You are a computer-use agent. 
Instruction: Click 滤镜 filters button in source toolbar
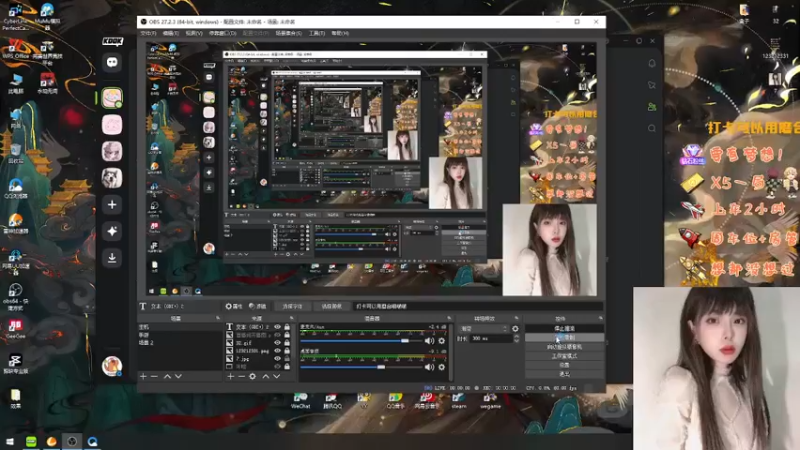[258, 306]
